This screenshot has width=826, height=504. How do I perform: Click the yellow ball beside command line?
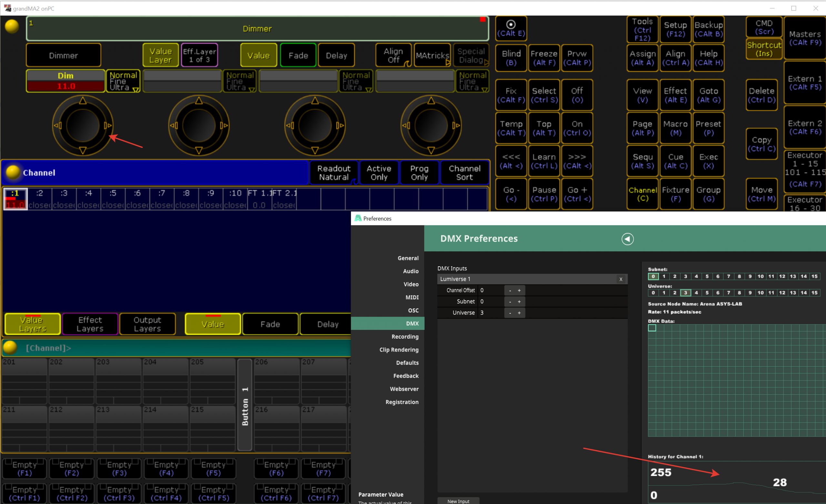tap(10, 348)
